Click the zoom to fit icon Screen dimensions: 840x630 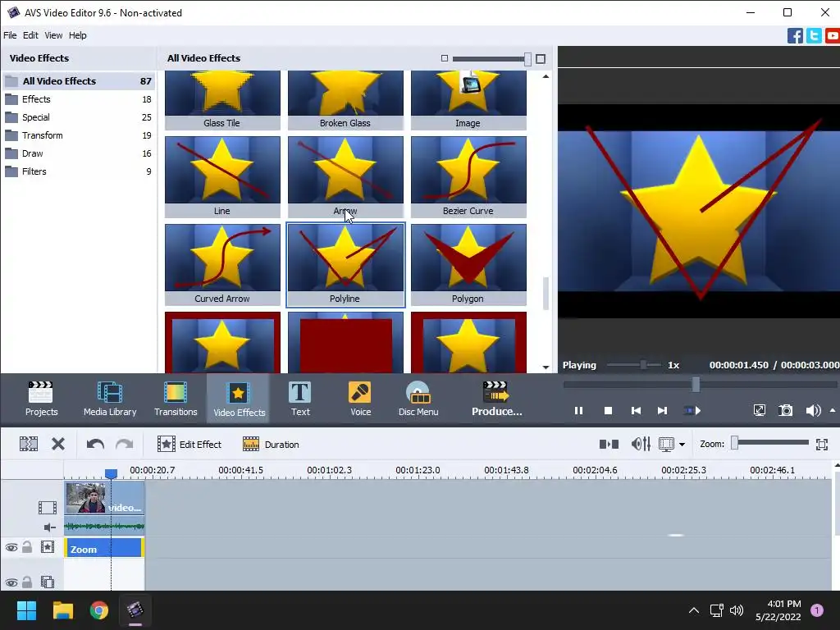coord(822,444)
